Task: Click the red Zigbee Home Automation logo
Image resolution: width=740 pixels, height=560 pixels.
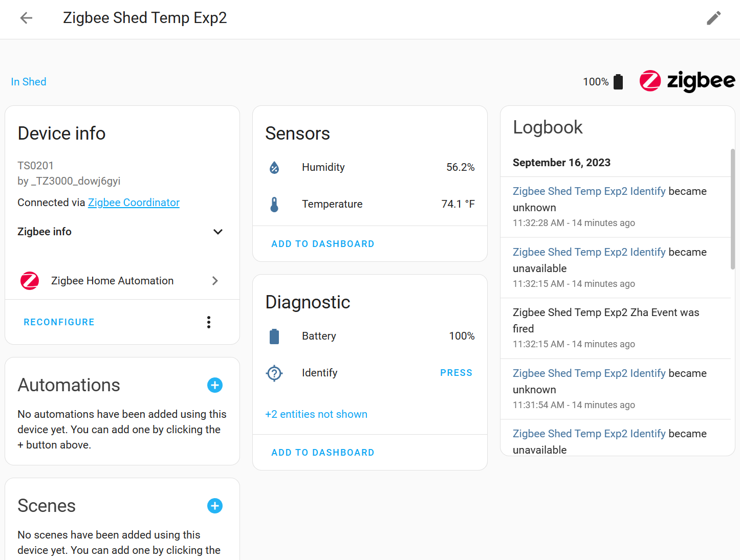Action: [29, 280]
